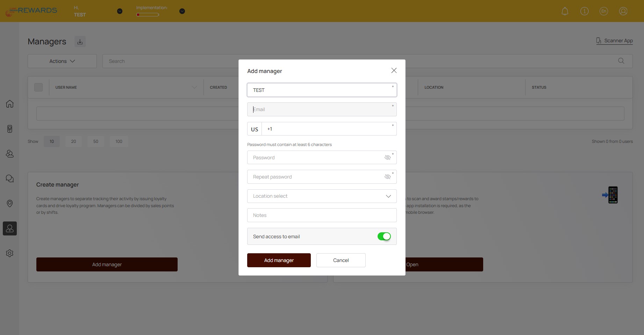The width and height of the screenshot is (644, 335).
Task: Show the Repeat password field contents
Action: pos(387,177)
